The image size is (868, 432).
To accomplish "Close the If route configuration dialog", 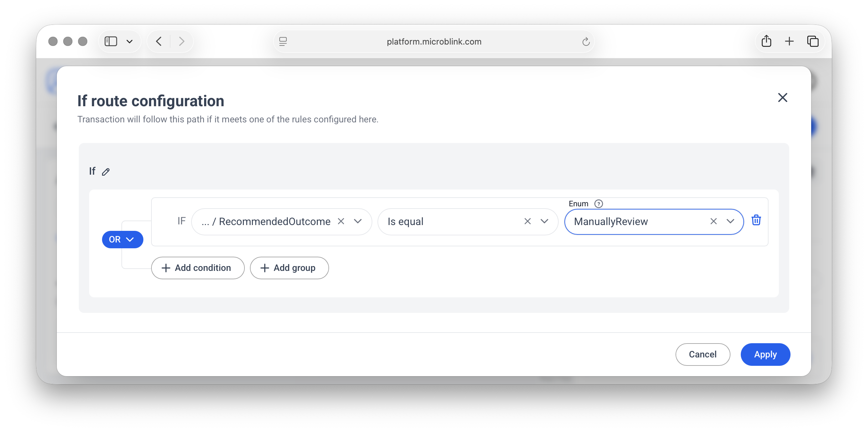I will 782,98.
